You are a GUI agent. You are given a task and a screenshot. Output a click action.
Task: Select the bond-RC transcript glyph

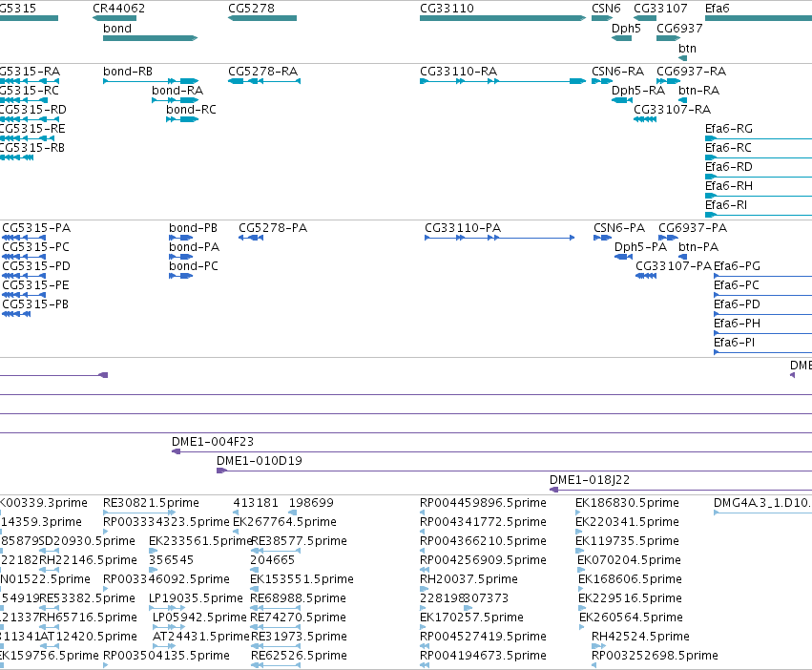coord(182,119)
